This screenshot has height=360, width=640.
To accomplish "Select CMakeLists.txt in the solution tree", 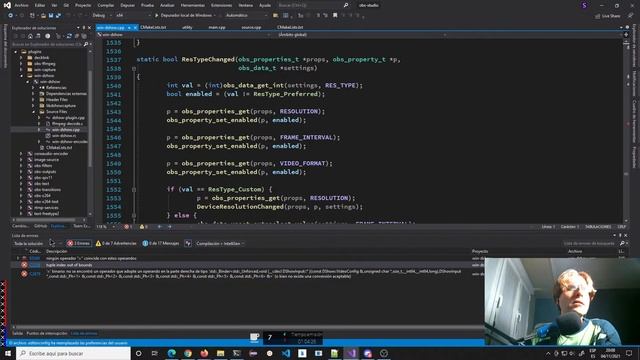I will point(59,147).
